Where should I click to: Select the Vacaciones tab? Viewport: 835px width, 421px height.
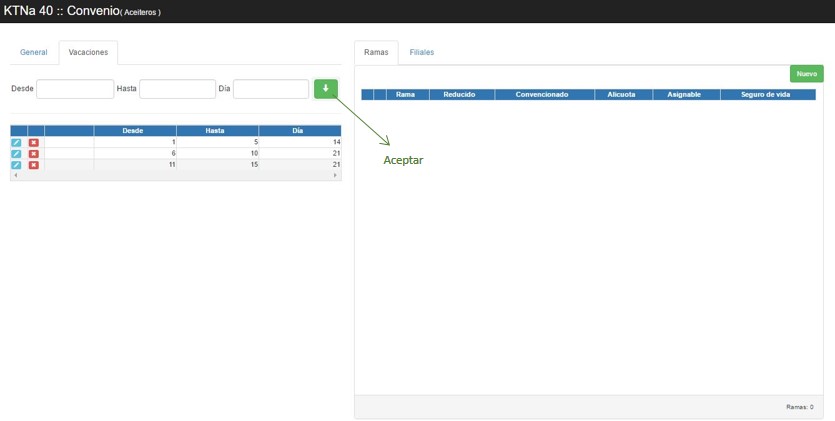88,52
